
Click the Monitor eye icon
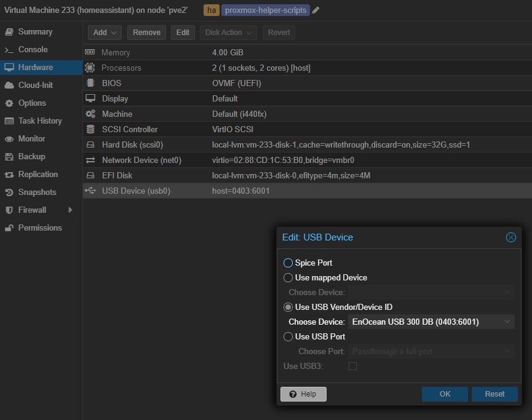pyautogui.click(x=9, y=139)
